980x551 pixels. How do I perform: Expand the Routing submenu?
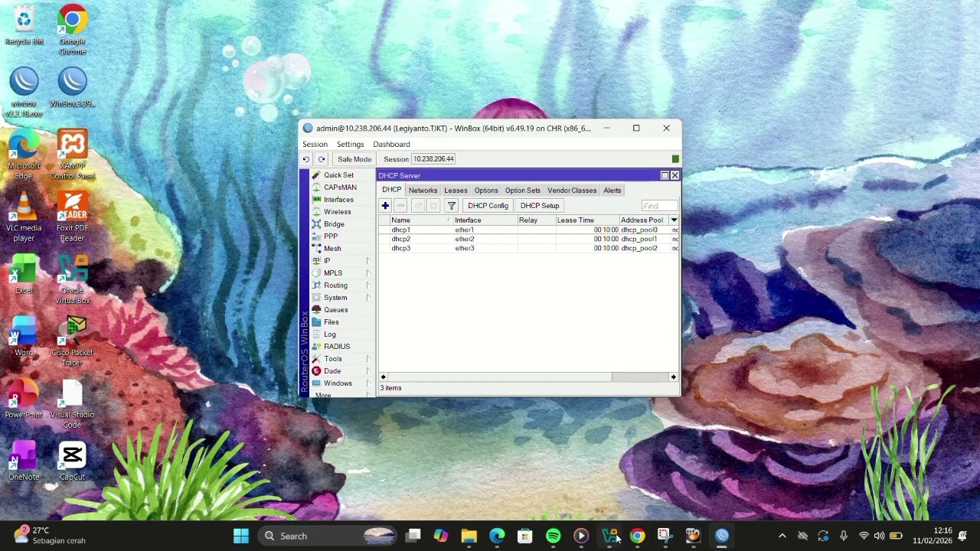pos(368,285)
